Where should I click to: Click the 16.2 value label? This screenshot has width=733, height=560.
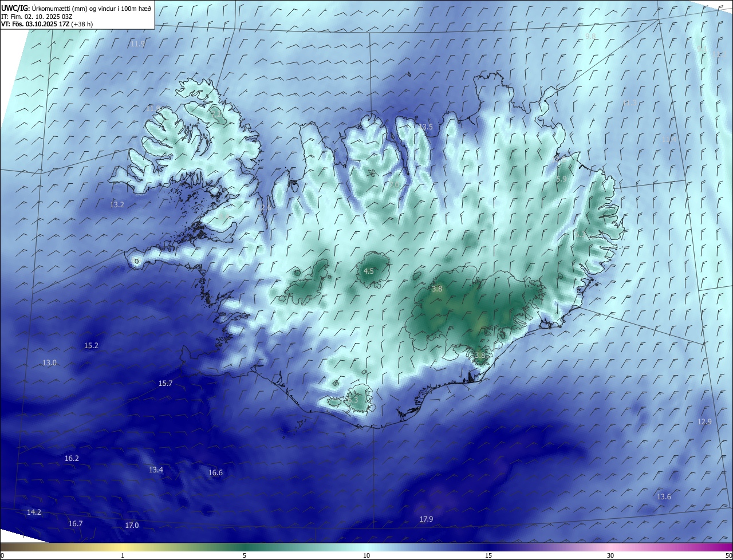tap(72, 459)
